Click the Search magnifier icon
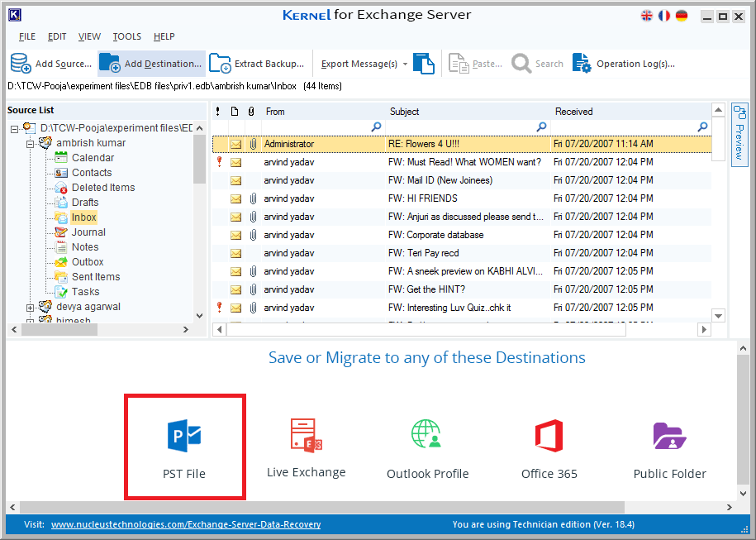 (521, 63)
